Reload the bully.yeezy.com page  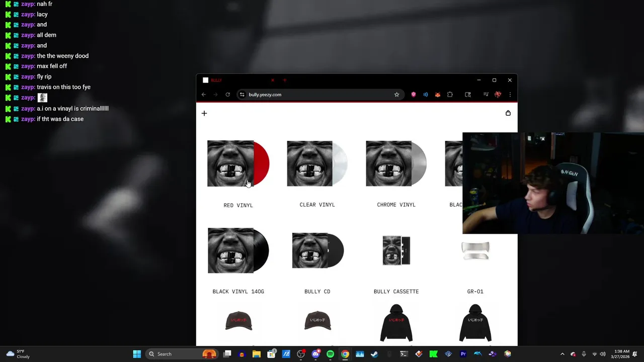227,95
